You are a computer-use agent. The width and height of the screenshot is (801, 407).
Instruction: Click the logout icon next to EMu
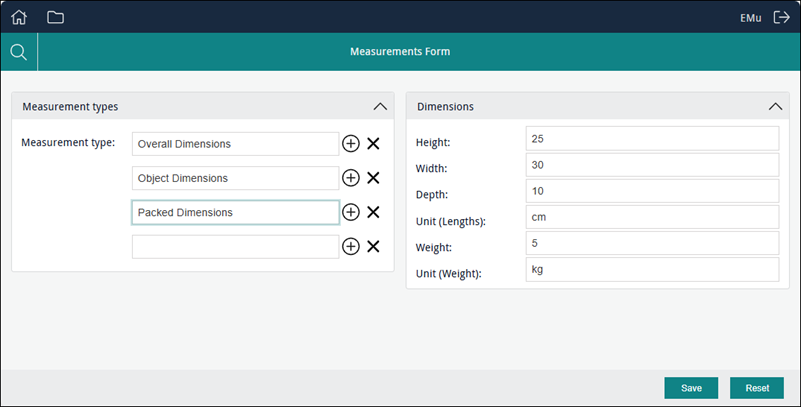point(781,17)
